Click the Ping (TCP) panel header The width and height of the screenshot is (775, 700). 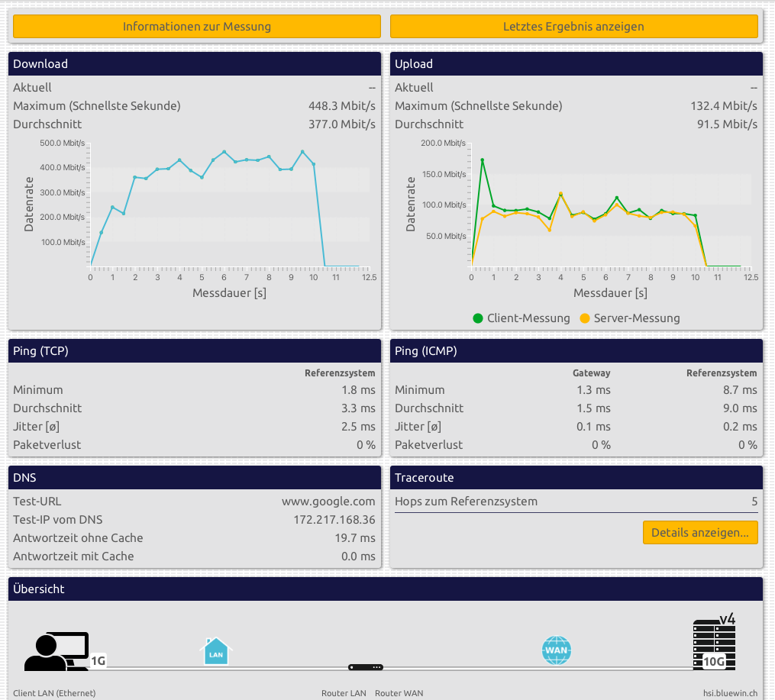[x=195, y=350]
